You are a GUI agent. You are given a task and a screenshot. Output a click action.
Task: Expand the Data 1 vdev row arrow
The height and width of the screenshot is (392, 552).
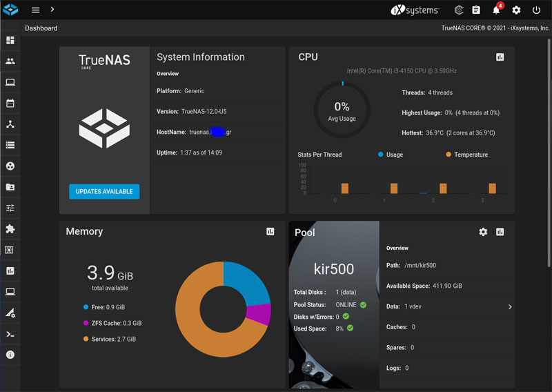click(x=510, y=306)
